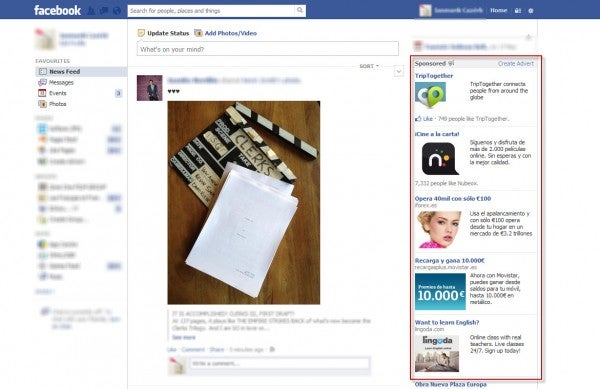The image size is (600, 389).
Task: Click the News Feed sidebar icon
Action: 42,72
